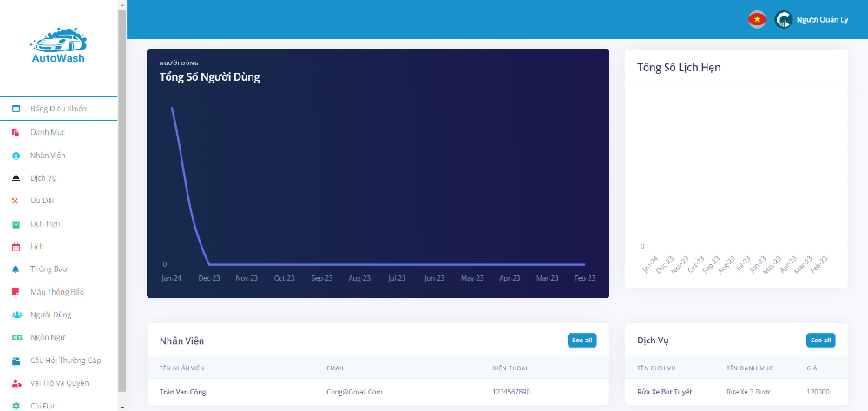Select the Dịch Vụ service icon

click(16, 178)
